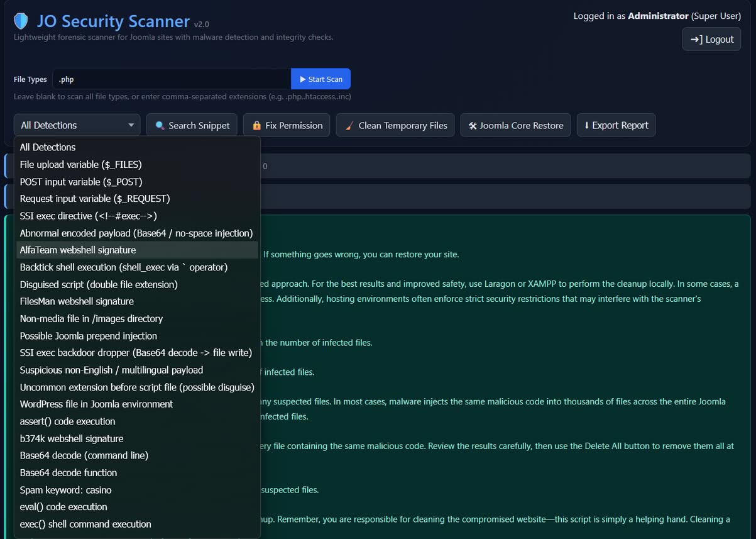The height and width of the screenshot is (539, 756).
Task: Click Clean Temporary Files button
Action: (396, 125)
